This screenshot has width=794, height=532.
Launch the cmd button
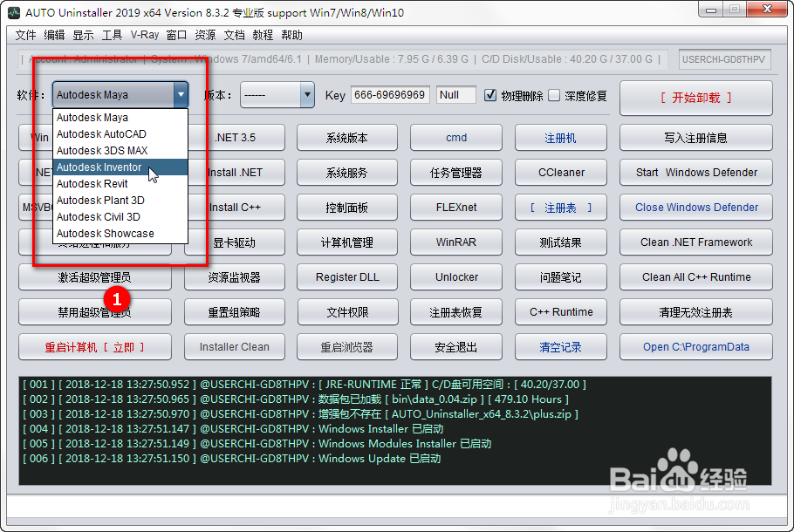point(455,138)
